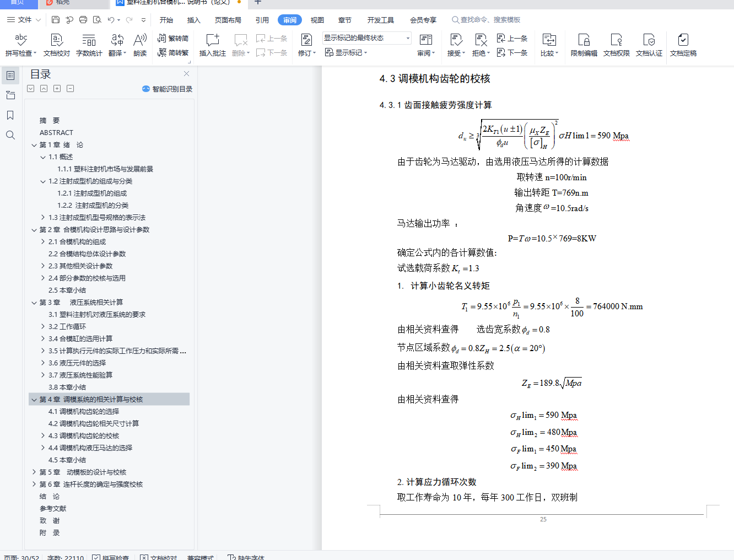The width and height of the screenshot is (734, 560).
Task: Open the 文档校对 proofreading tool in the ribbon
Action: (56, 45)
